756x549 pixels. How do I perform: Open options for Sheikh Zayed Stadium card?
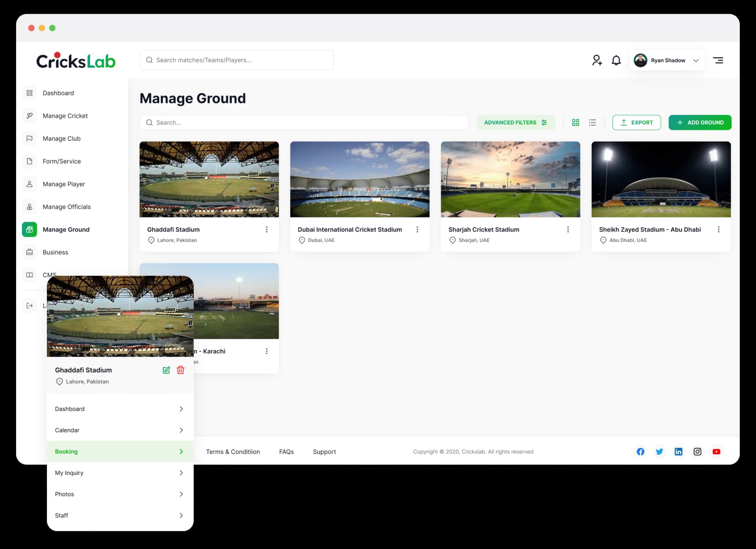(719, 229)
